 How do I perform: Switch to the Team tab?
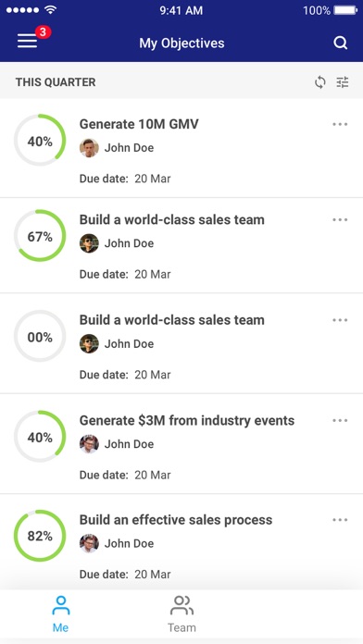[x=181, y=614]
